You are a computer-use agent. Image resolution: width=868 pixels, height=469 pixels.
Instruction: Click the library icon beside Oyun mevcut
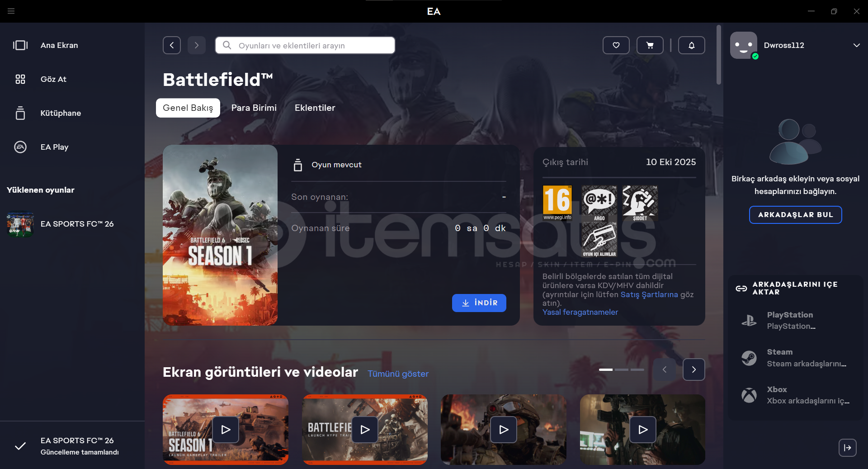click(x=298, y=165)
